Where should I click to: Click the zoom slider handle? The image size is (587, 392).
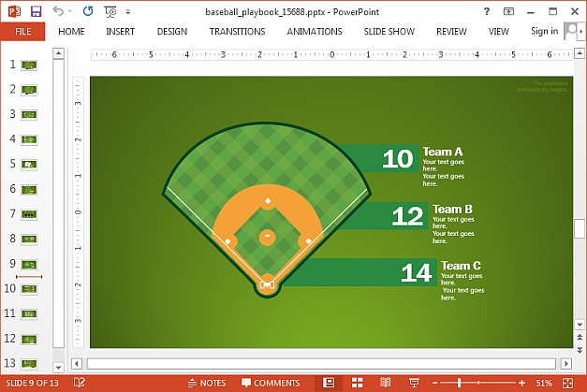[459, 383]
